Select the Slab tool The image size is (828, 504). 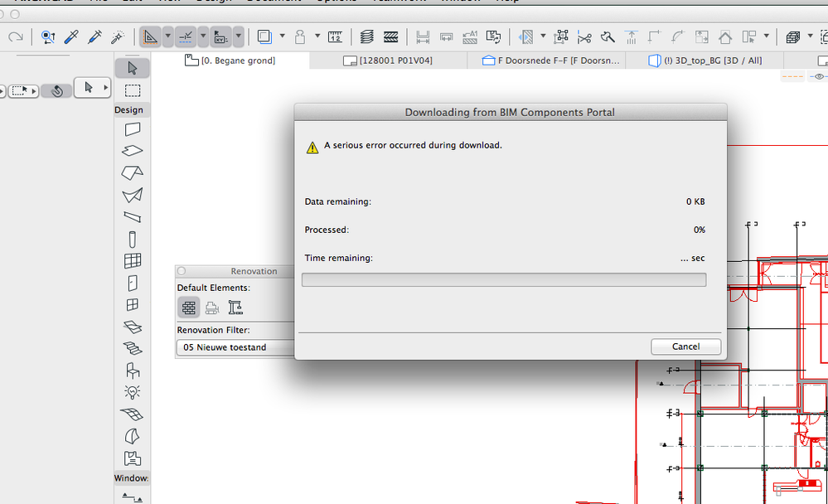[x=132, y=151]
